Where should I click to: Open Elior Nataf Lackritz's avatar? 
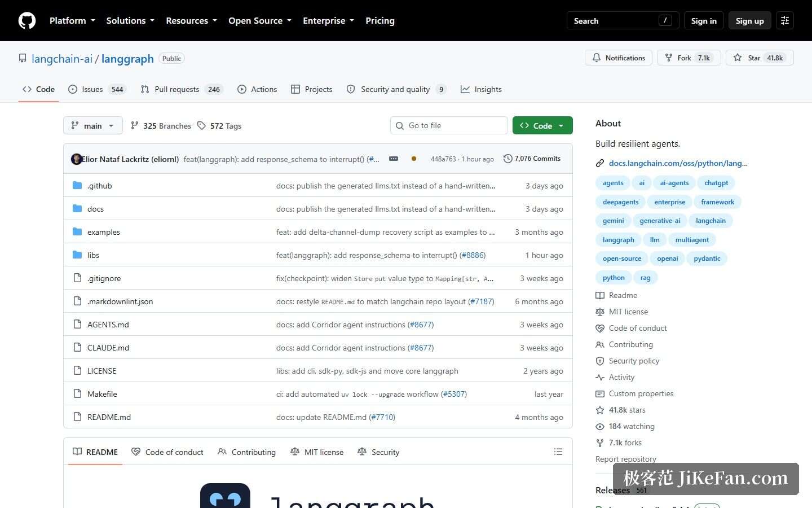pyautogui.click(x=77, y=159)
